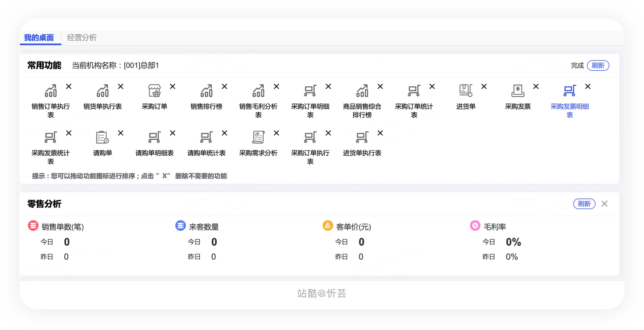The width and height of the screenshot is (644, 330).
Task: Switch to 经营分析 tab
Action: tap(82, 37)
